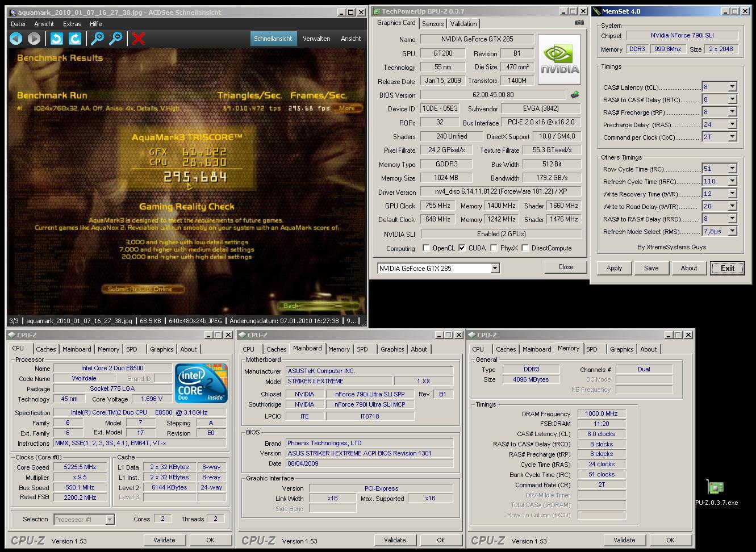Open Datei menu in ACDSee
The width and height of the screenshot is (756, 552).
(18, 24)
